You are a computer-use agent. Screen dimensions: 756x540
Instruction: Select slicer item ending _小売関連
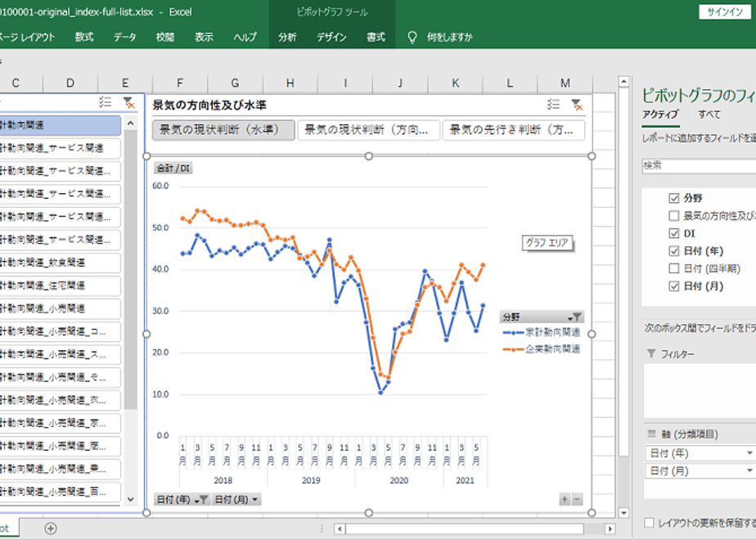point(60,308)
